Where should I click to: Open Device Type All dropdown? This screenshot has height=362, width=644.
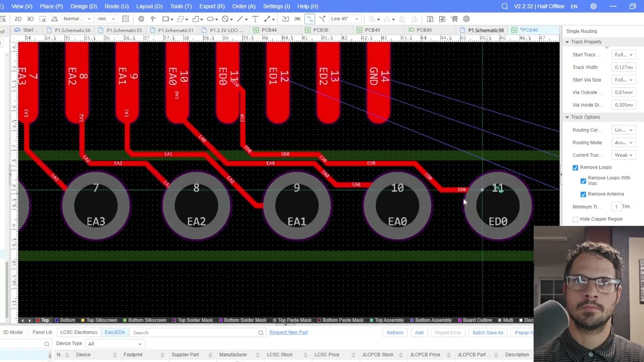[x=115, y=344]
